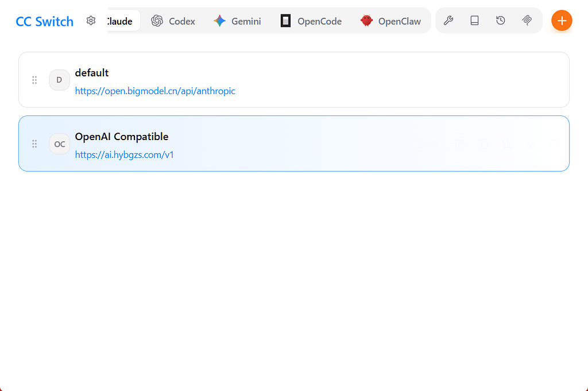Open the history clock icon

click(x=501, y=20)
